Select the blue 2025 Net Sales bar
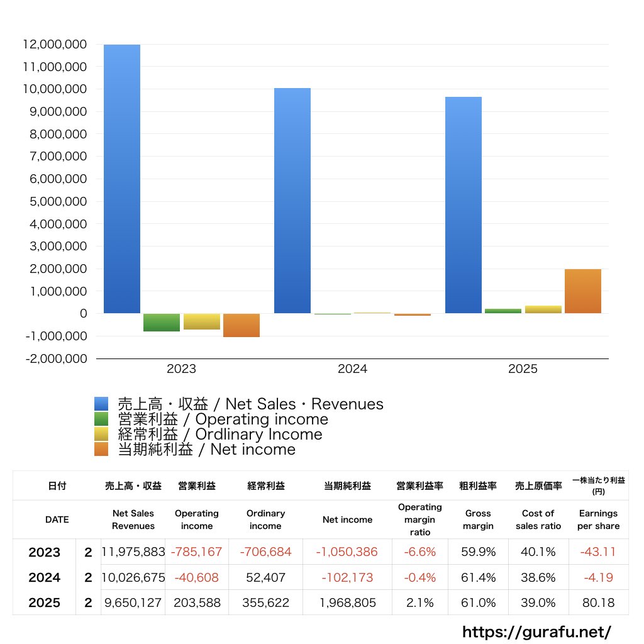 click(464, 205)
